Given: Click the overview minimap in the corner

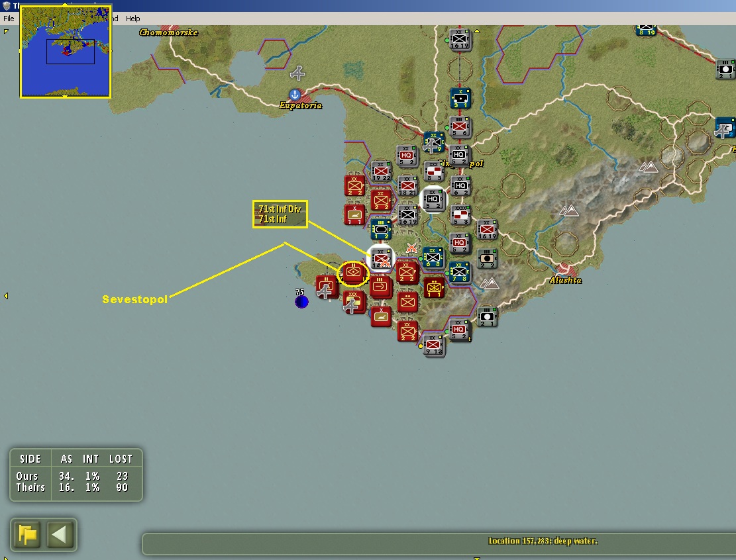Looking at the screenshot, I should (66, 52).
